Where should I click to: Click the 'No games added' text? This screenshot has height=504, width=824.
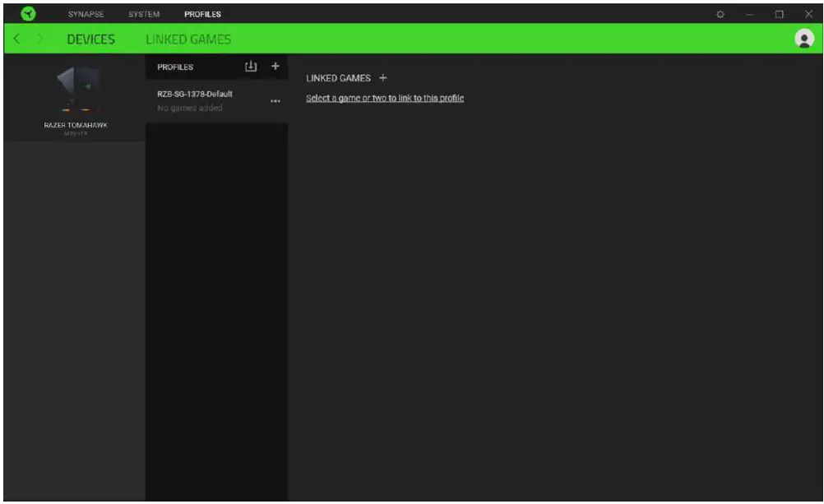[190, 108]
